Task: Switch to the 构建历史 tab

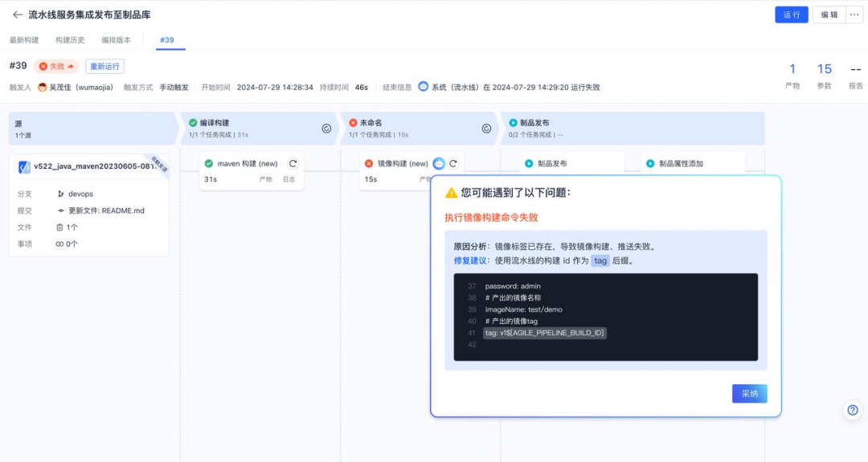Action: [70, 40]
